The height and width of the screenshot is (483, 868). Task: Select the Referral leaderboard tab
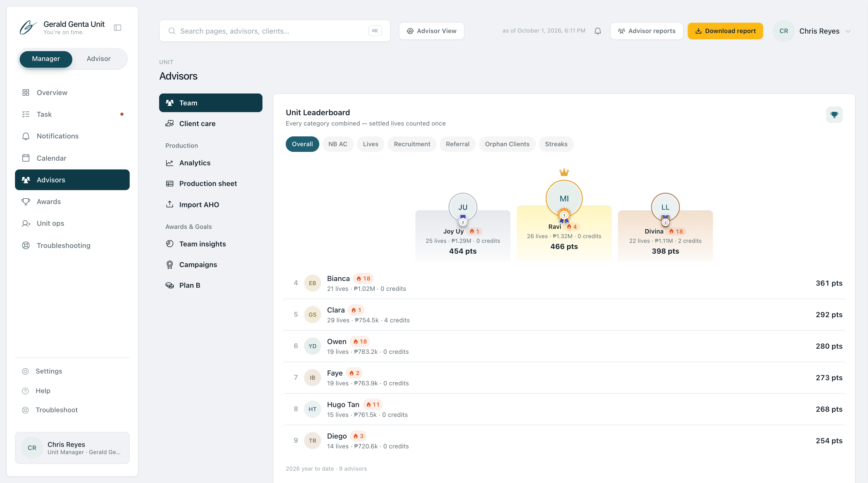(458, 144)
